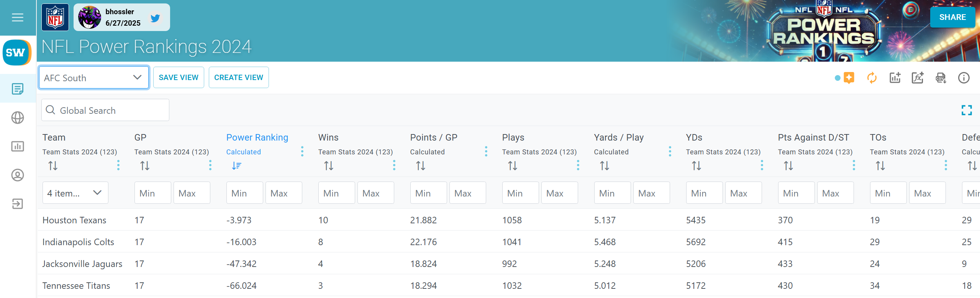Image resolution: width=980 pixels, height=298 pixels.
Task: Click GP Min filter field
Action: point(153,193)
